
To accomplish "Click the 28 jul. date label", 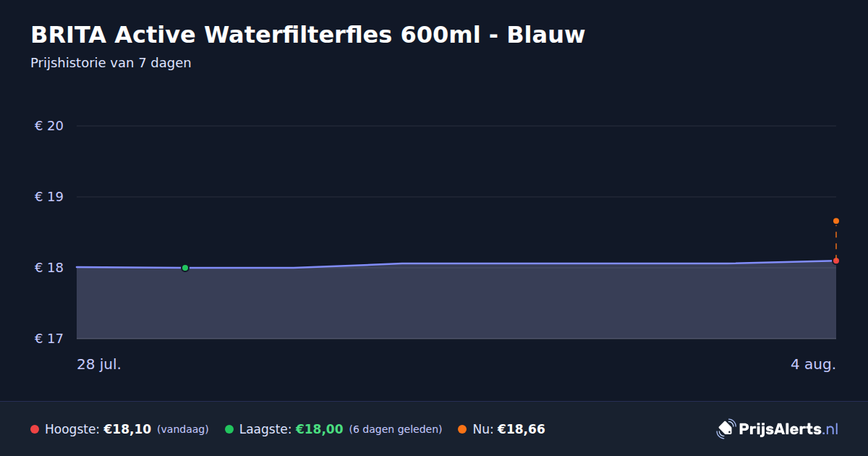I will (x=99, y=364).
